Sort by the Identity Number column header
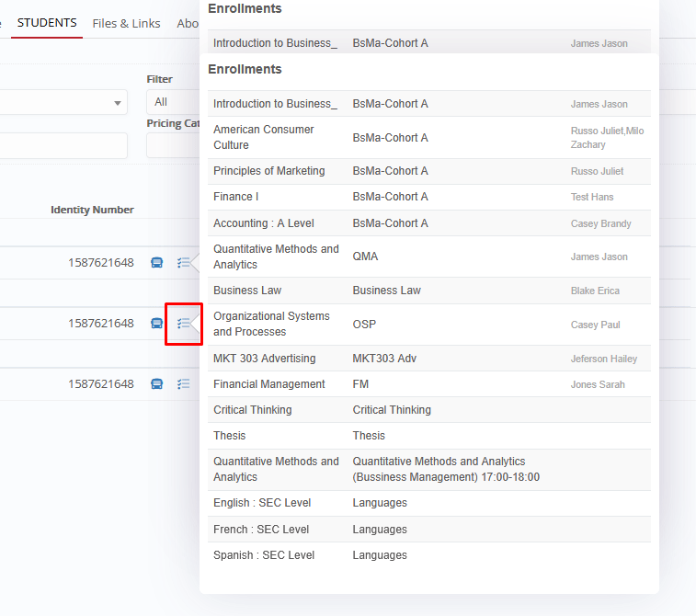696x616 pixels. (92, 211)
